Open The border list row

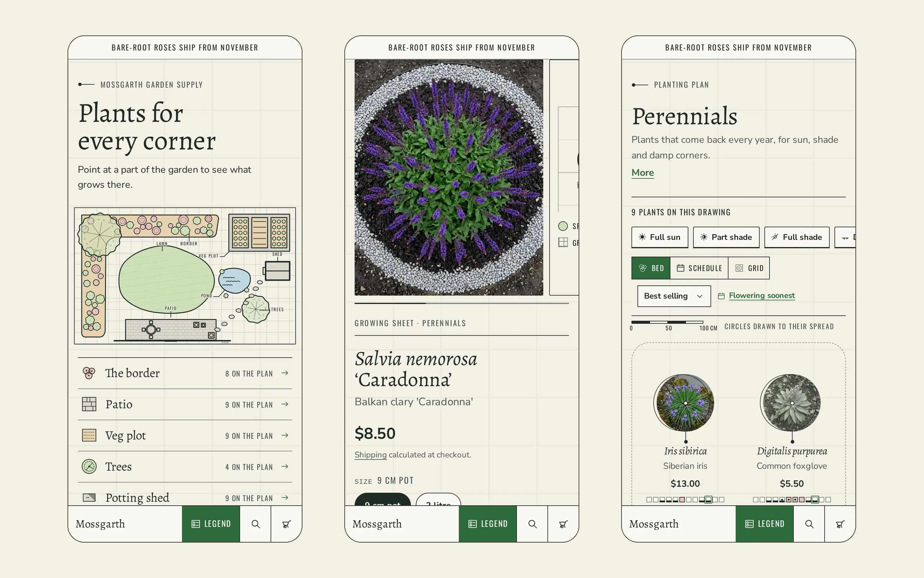(185, 373)
